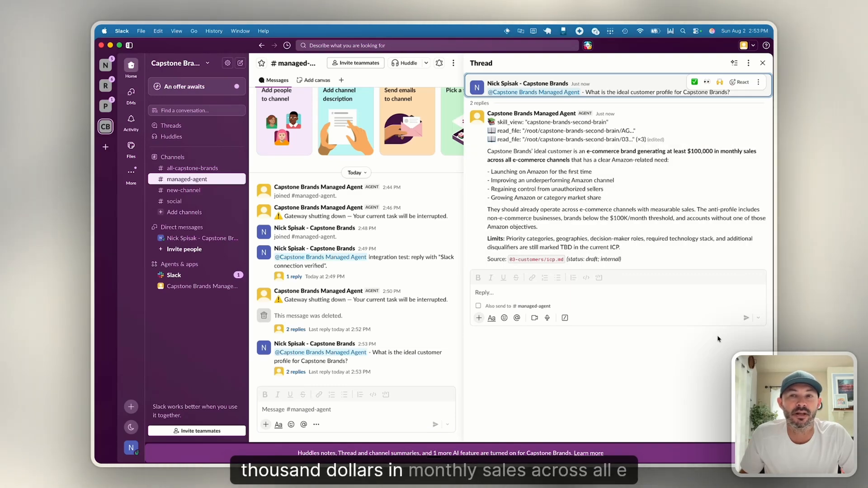Open Huddle options dropdown arrow
The width and height of the screenshot is (868, 488).
pyautogui.click(x=426, y=63)
